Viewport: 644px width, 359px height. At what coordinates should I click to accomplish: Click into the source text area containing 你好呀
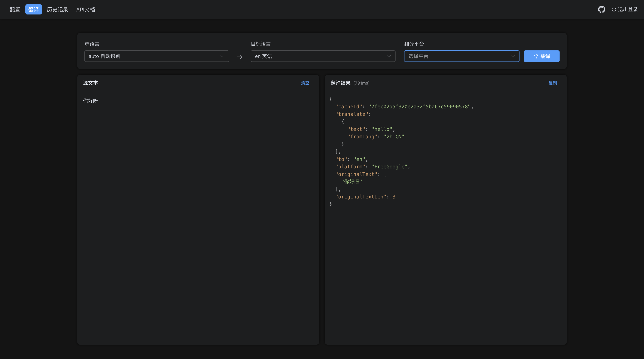click(198, 217)
